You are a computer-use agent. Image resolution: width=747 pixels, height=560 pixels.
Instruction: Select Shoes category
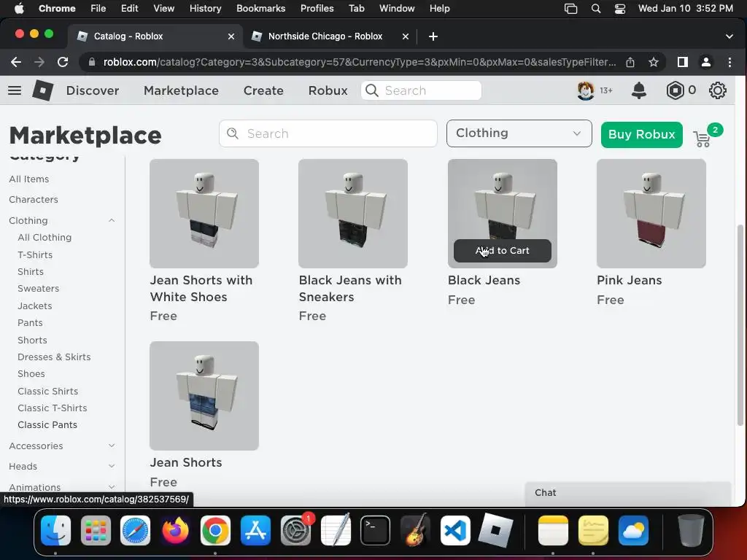pyautogui.click(x=31, y=374)
